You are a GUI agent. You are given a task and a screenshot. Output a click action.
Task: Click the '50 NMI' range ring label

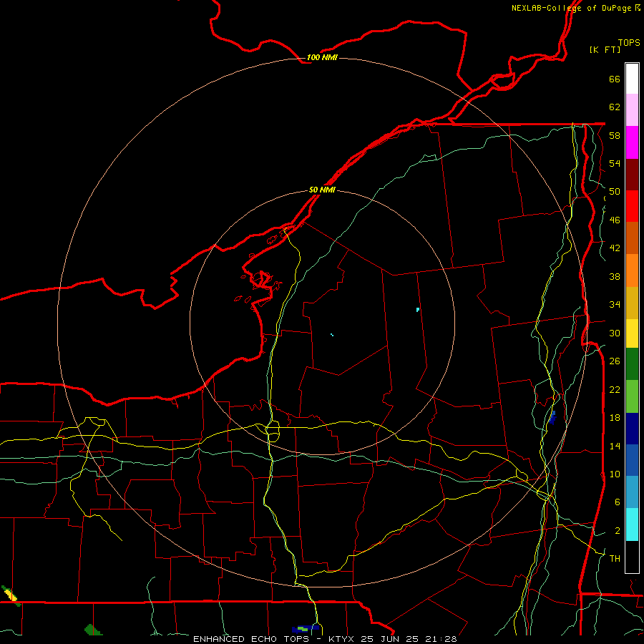(x=322, y=190)
